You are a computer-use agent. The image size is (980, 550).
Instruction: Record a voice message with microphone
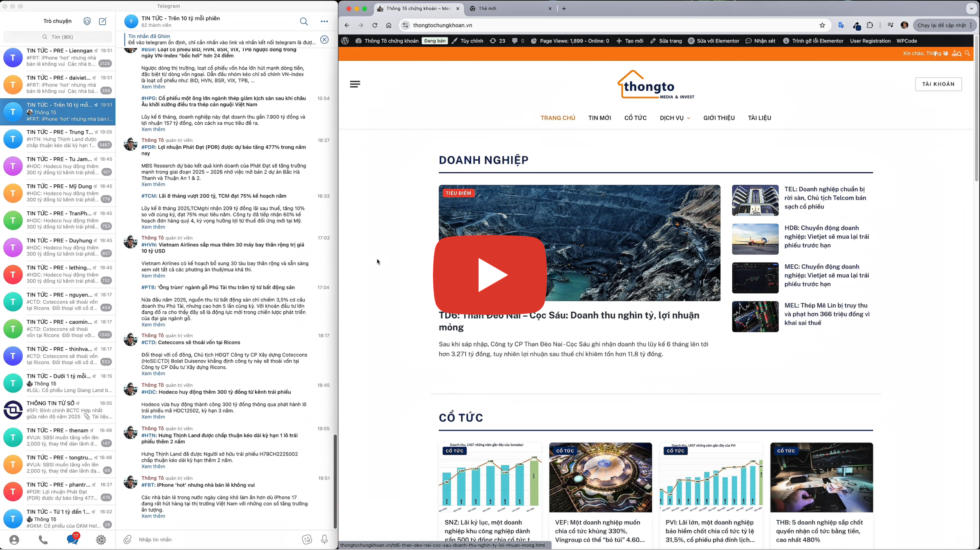(324, 540)
